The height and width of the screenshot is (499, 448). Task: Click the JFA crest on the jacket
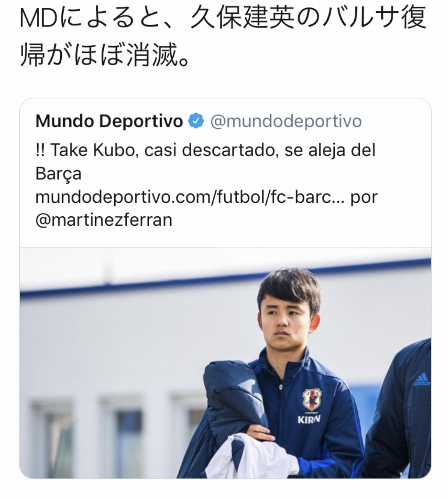pos(312,399)
